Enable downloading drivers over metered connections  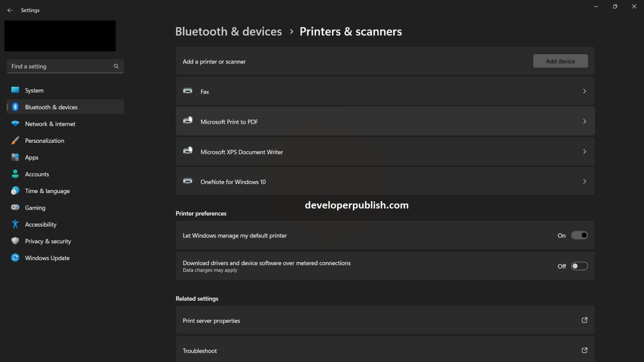(580, 266)
